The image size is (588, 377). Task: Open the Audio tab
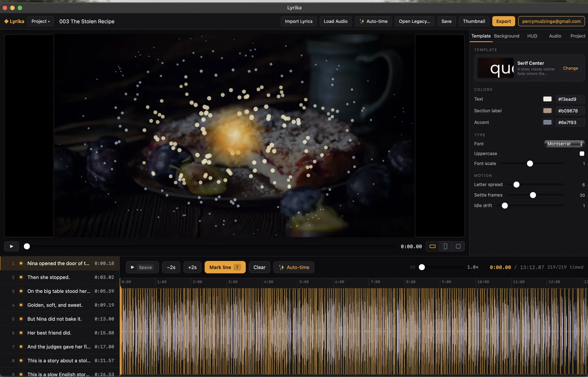555,36
